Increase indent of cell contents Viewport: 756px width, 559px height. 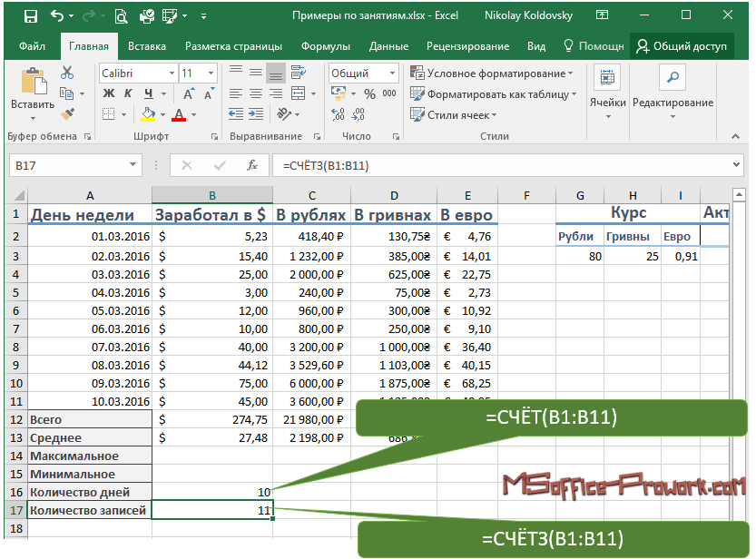pyautogui.click(x=256, y=114)
